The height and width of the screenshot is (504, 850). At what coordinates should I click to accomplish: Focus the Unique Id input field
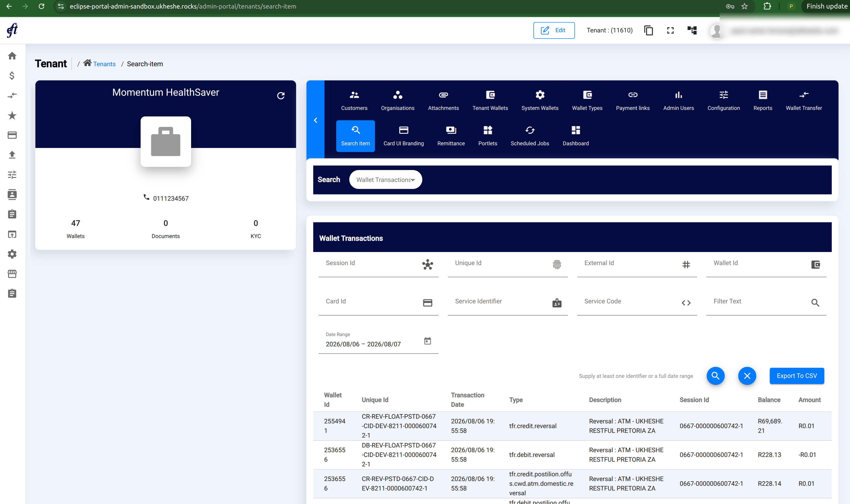507,265
